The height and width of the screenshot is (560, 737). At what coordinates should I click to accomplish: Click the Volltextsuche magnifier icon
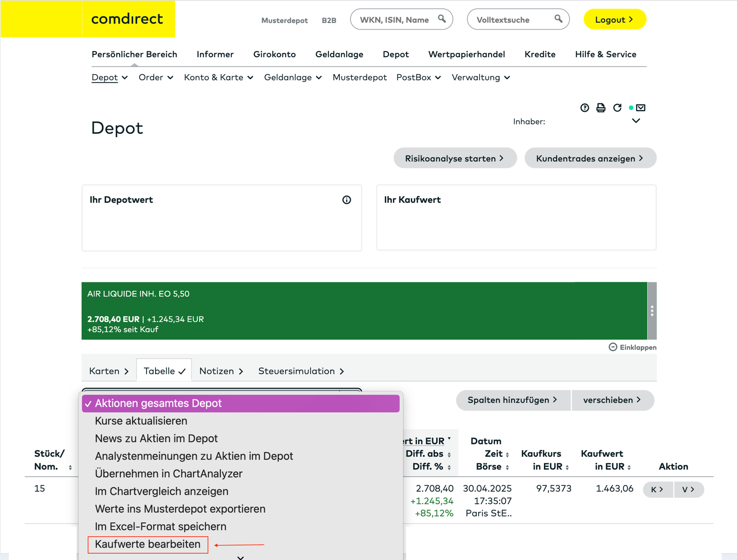tap(558, 19)
